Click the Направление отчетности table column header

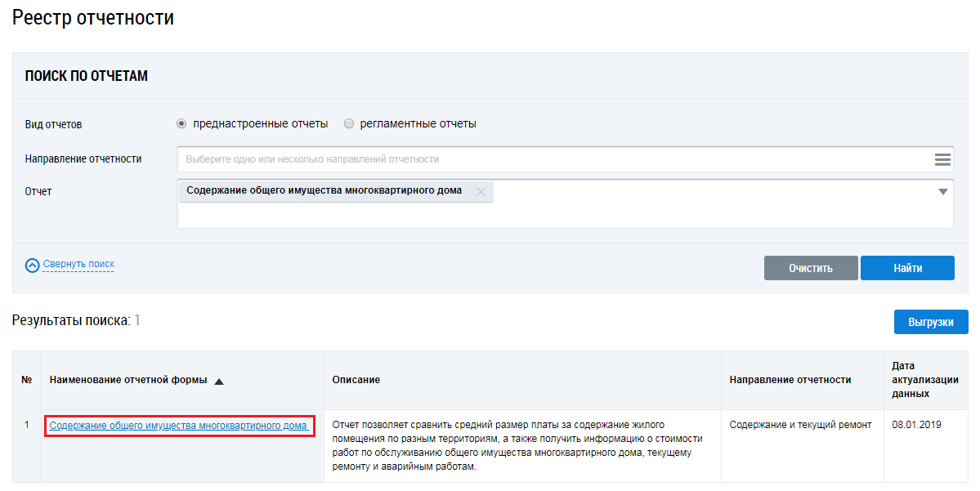pyautogui.click(x=790, y=381)
